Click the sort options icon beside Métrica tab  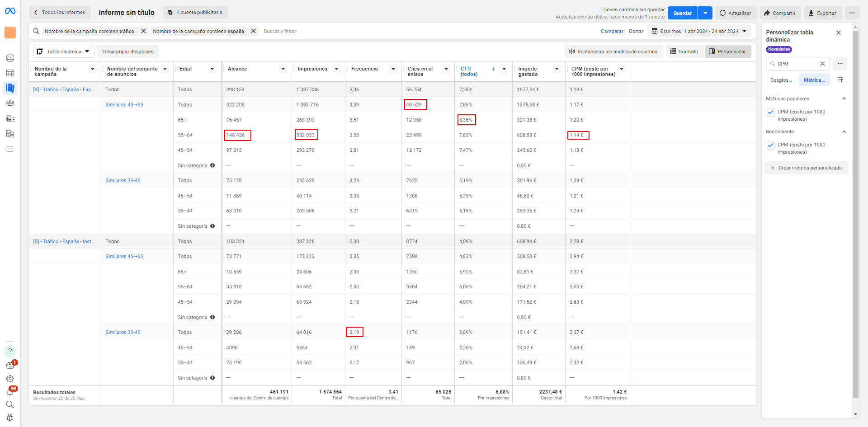(x=840, y=80)
